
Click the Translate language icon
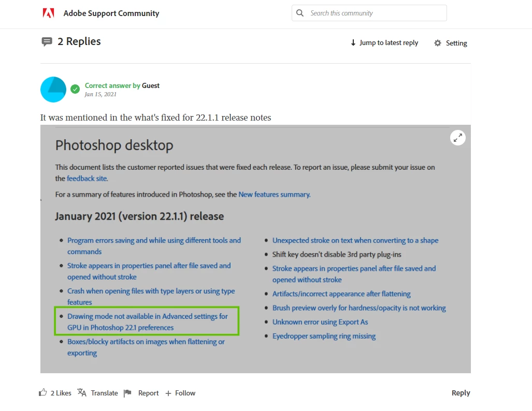pos(82,392)
